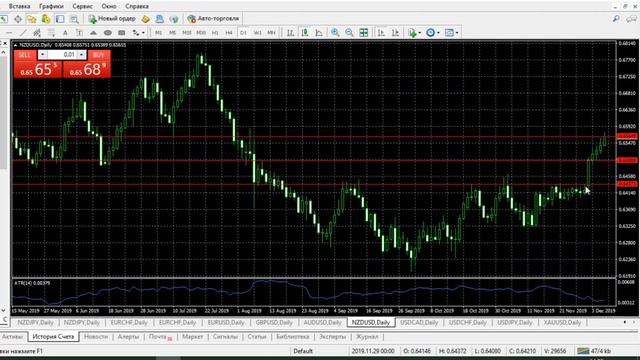Click the 0.65 65 sell price tile
640x360 pixels.
tap(38, 69)
